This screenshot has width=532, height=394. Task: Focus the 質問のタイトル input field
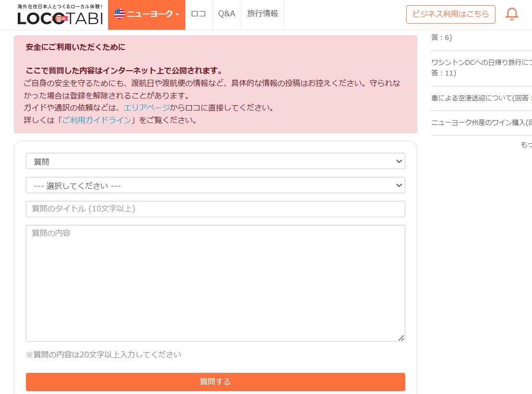tap(216, 209)
